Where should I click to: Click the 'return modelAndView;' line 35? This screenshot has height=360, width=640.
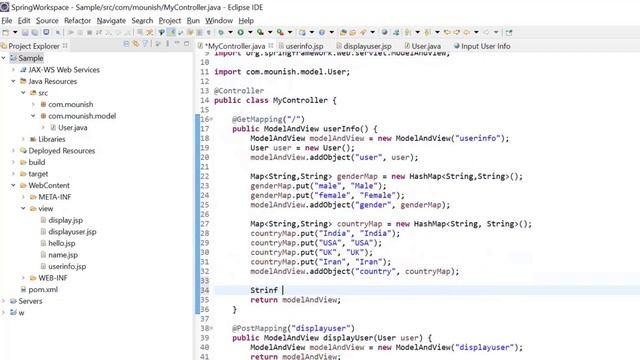(296, 300)
